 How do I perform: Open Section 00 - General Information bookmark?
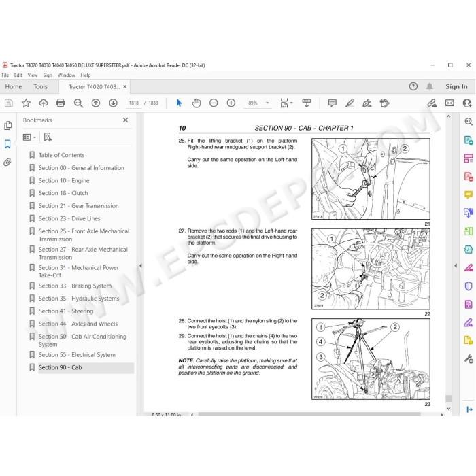click(x=82, y=168)
